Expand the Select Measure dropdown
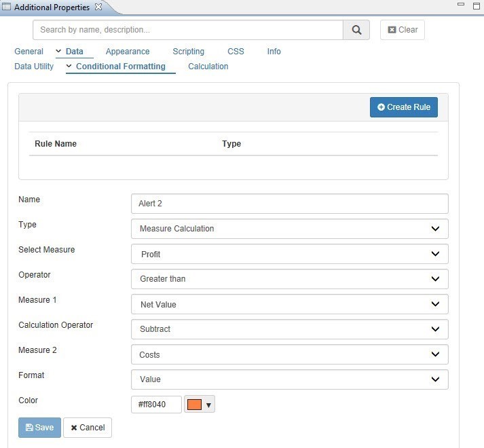Viewport: 484px width, 448px height. pos(289,254)
